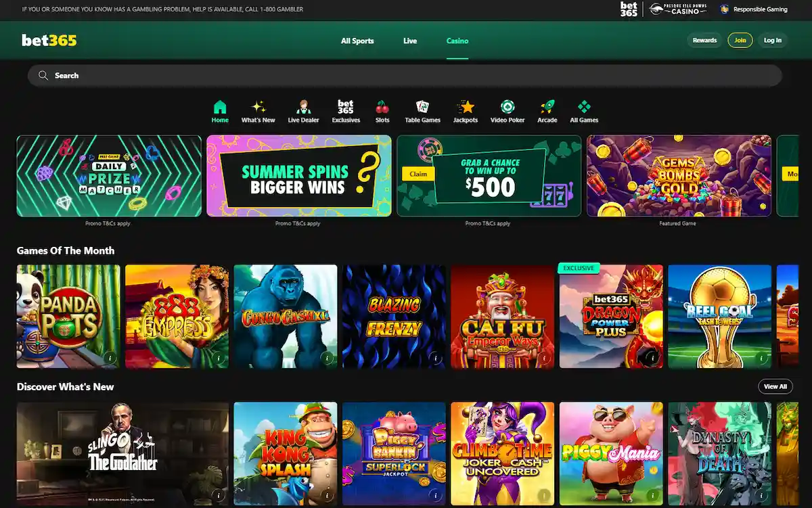This screenshot has height=508, width=812.
Task: Open the Table Games category
Action: 422,112
